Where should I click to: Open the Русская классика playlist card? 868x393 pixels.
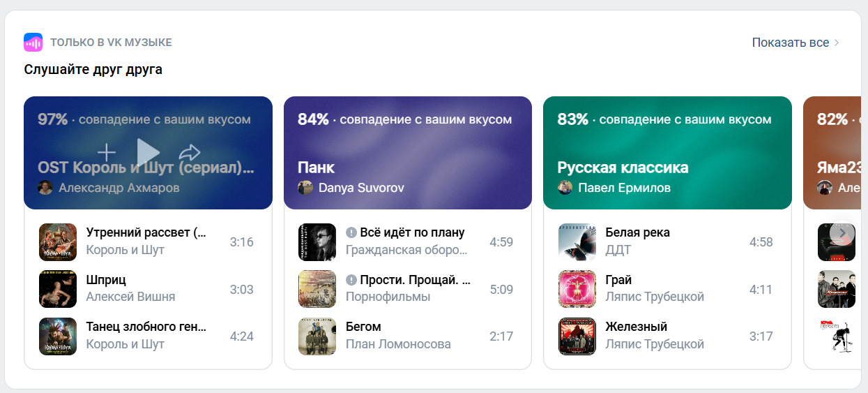pos(667,153)
